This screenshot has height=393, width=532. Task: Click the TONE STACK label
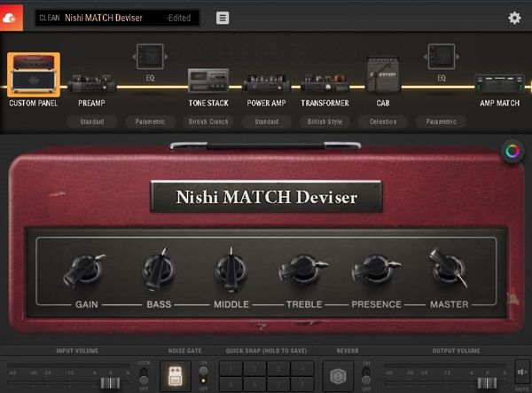(208, 103)
